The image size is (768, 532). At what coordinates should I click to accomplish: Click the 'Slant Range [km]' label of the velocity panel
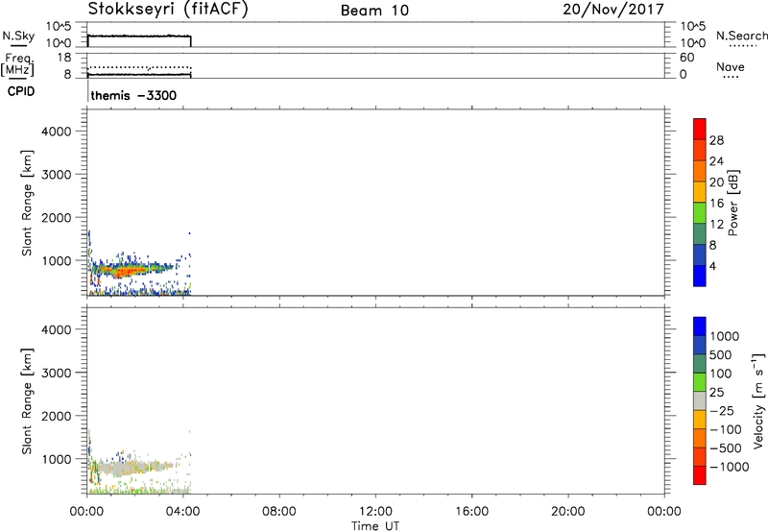tap(27, 401)
